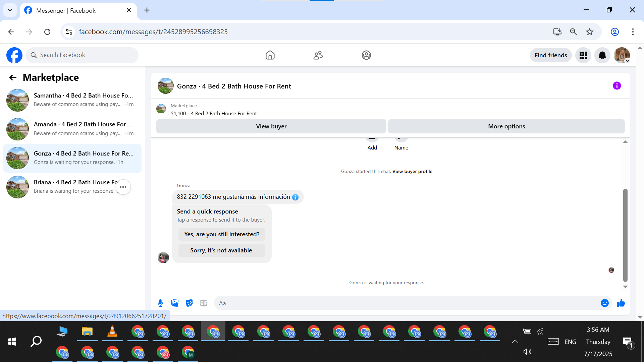
Task: Click the Add option in chat
Action: coord(372,148)
